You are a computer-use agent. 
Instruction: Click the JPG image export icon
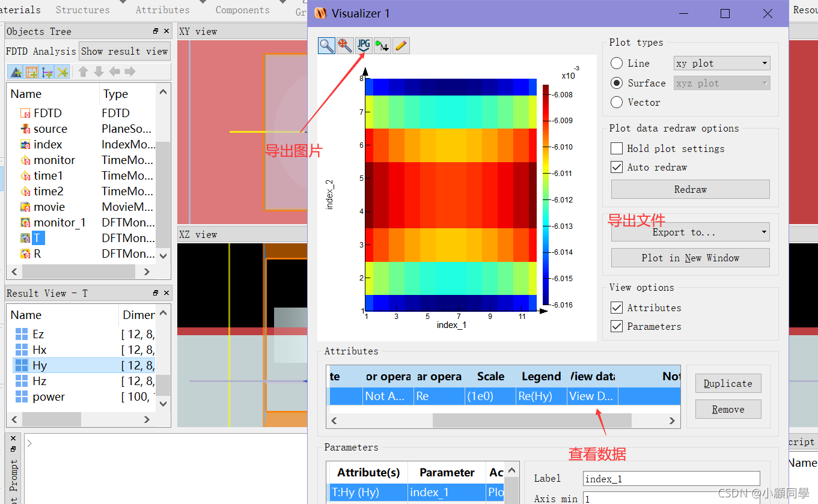pyautogui.click(x=363, y=45)
